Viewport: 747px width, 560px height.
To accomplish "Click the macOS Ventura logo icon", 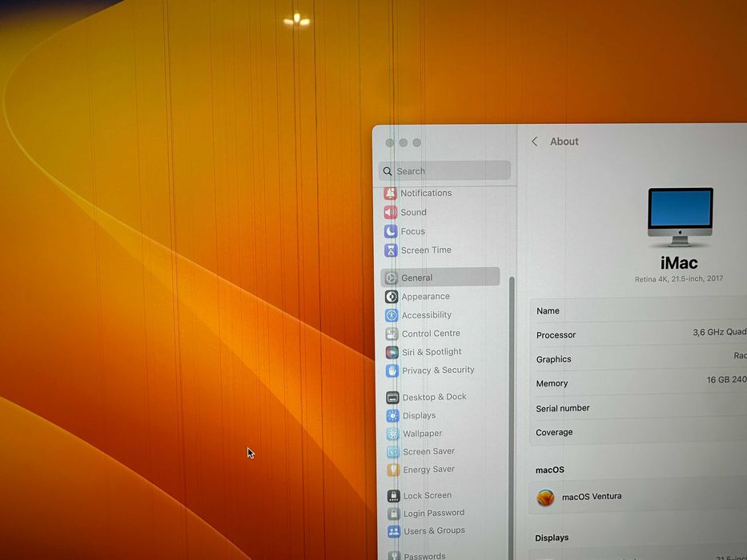I will click(x=545, y=498).
